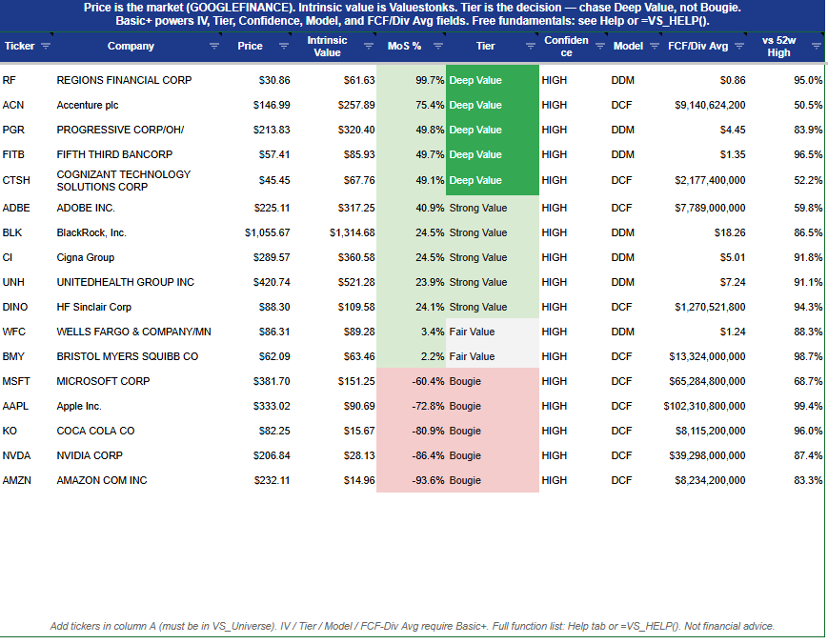Click the Fair Value cell for Wells Fargo
Screen dimensions: 828x644
[493, 332]
